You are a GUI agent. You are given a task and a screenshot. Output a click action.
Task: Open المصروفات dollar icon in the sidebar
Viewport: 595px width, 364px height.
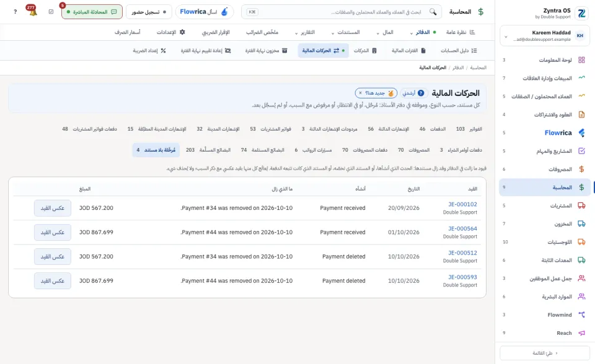[x=581, y=169]
